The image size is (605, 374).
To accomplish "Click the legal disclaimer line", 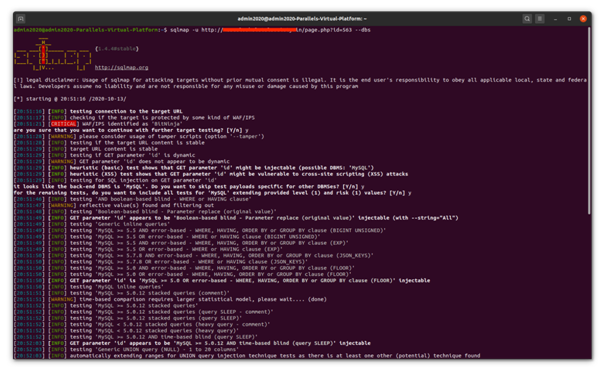I will pos(300,83).
